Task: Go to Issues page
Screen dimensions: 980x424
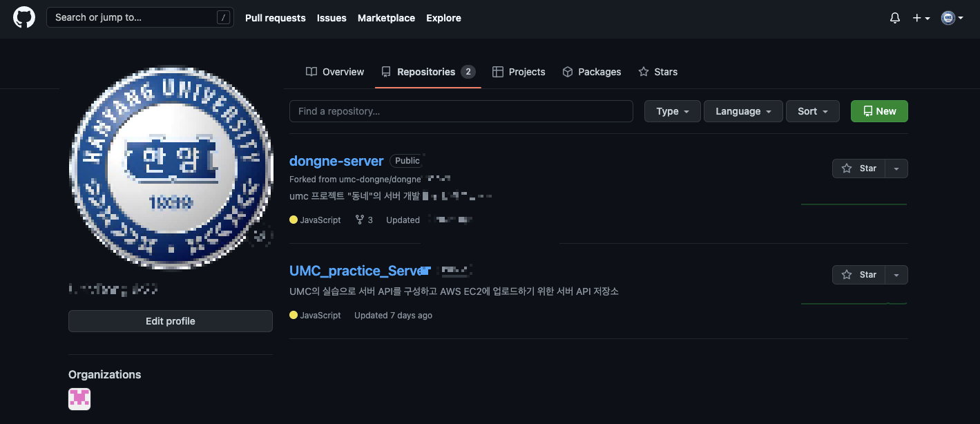Action: [332, 18]
